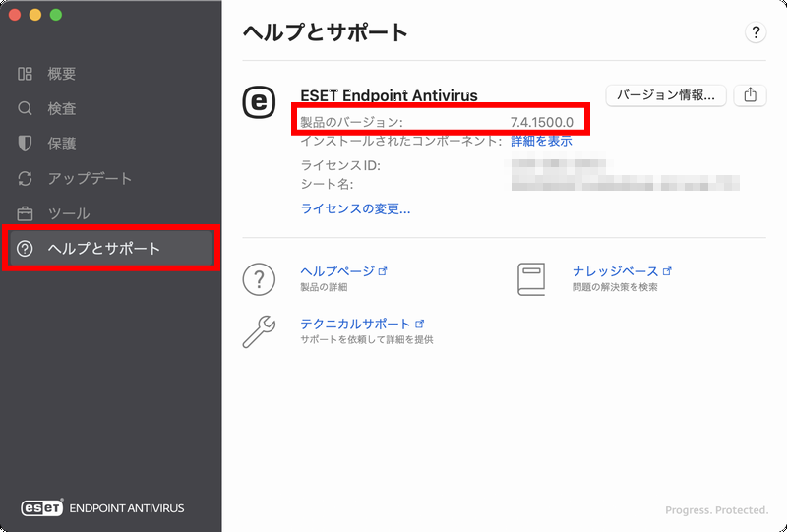Select ヘルプとサポート in sidebar

pos(110,248)
